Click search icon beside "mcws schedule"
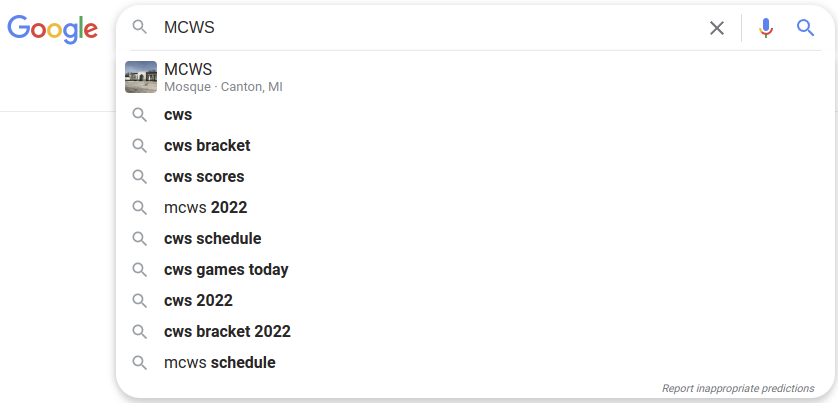Screen dimensions: 838x403 [x=140, y=363]
